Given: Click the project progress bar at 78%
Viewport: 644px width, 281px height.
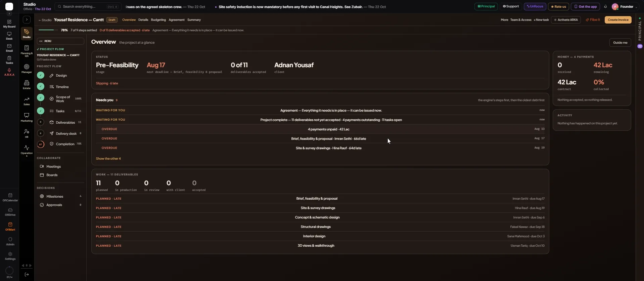Looking at the screenshot, I should click(x=48, y=30).
